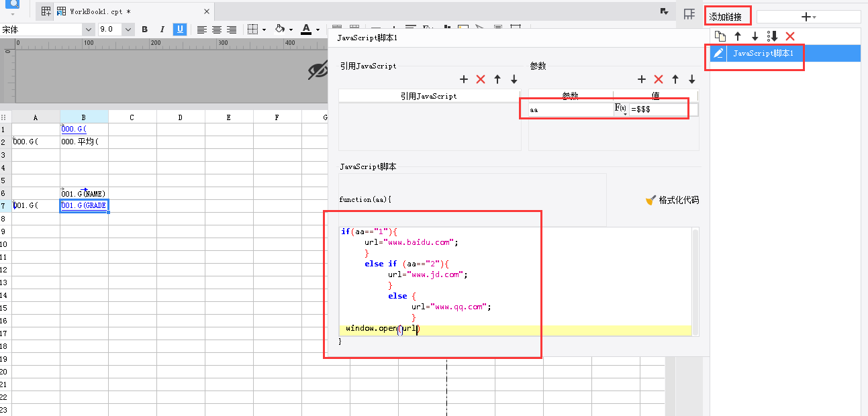Viewport: 868px width, 416px height.
Task: Toggle underline formatting
Action: (180, 30)
